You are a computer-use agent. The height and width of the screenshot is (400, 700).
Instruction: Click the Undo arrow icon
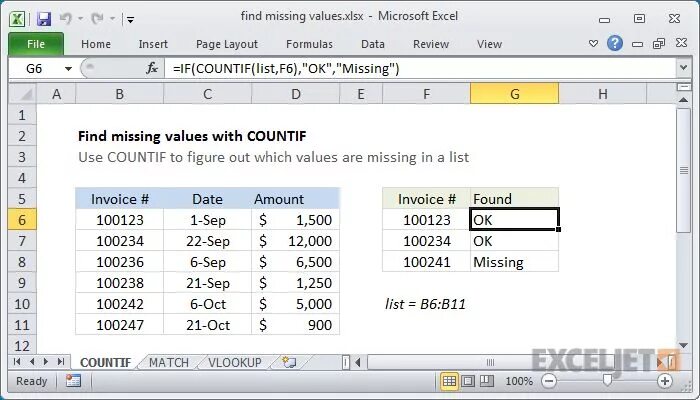tap(66, 18)
